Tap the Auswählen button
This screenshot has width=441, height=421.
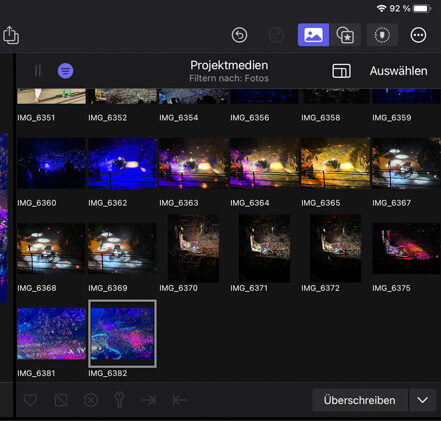click(x=398, y=71)
